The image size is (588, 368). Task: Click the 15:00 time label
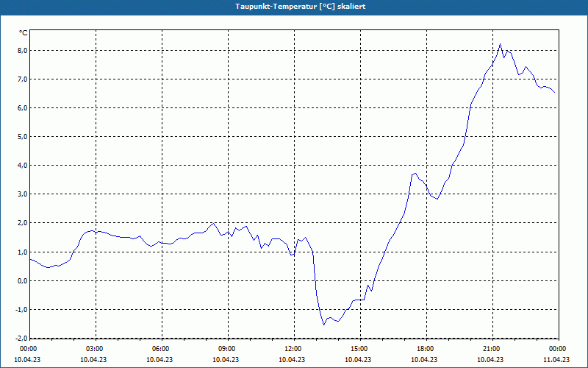(360, 349)
